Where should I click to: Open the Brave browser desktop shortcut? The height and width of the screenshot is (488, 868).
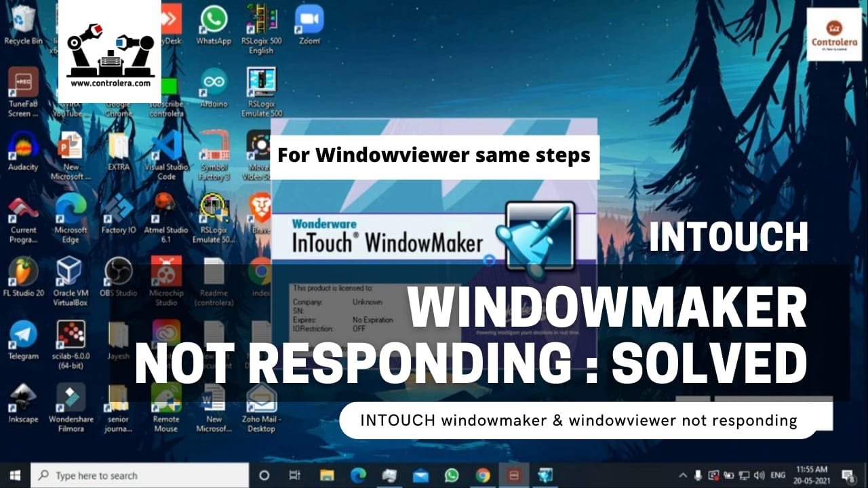click(x=260, y=214)
